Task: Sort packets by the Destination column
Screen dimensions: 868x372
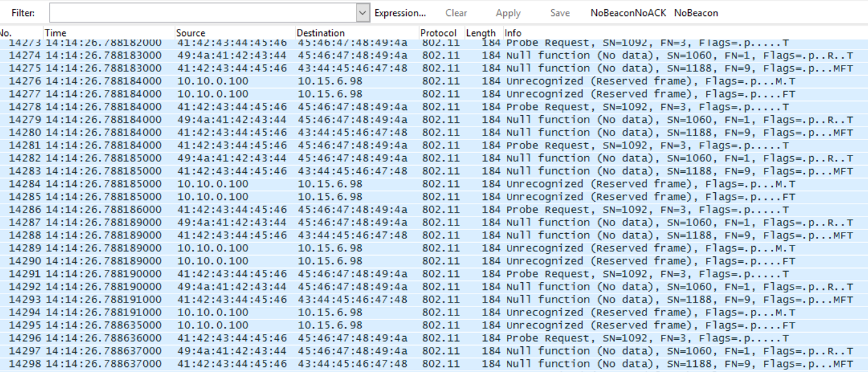Action: (x=318, y=33)
